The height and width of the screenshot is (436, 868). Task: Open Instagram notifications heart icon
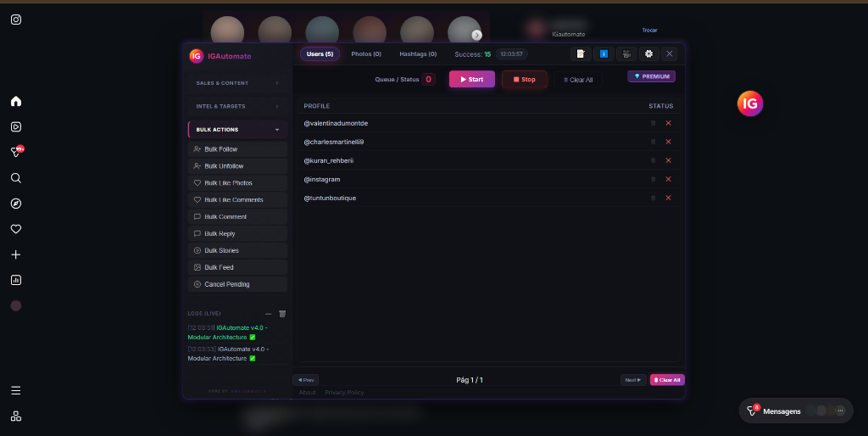(x=16, y=229)
